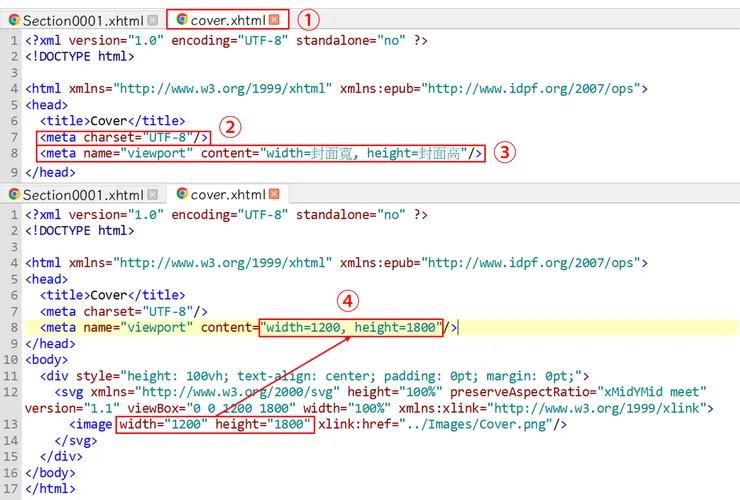
Task: Click line number 10 in the gutter
Action: click(10, 360)
